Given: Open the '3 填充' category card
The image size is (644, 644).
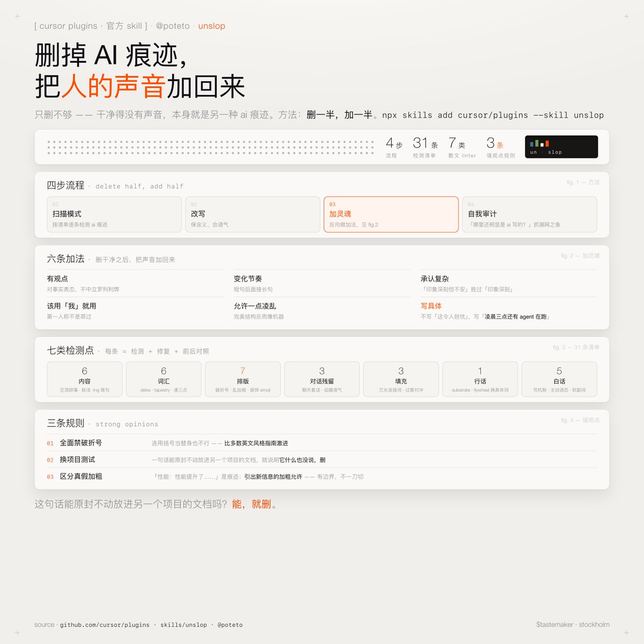Looking at the screenshot, I should tap(401, 379).
